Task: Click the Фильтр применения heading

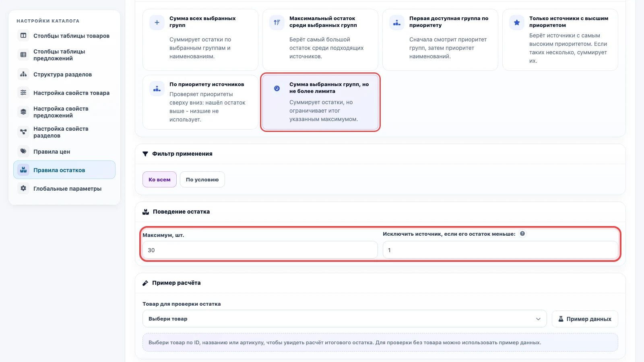Action: [x=182, y=154]
